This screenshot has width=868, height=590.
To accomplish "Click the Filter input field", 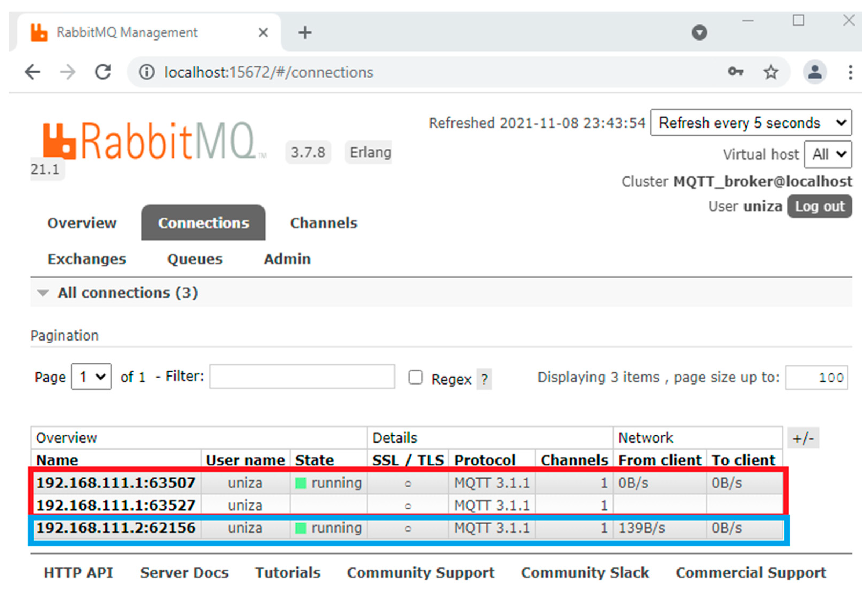I will coord(302,377).
